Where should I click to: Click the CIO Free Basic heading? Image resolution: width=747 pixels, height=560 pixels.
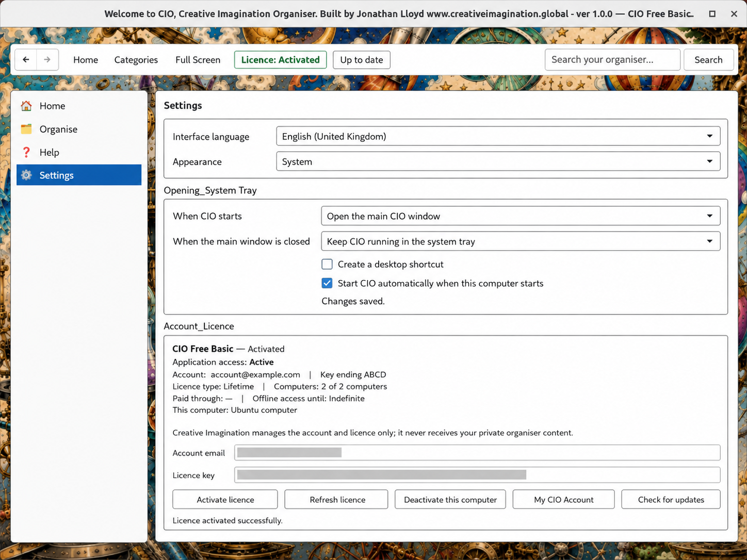pyautogui.click(x=203, y=349)
